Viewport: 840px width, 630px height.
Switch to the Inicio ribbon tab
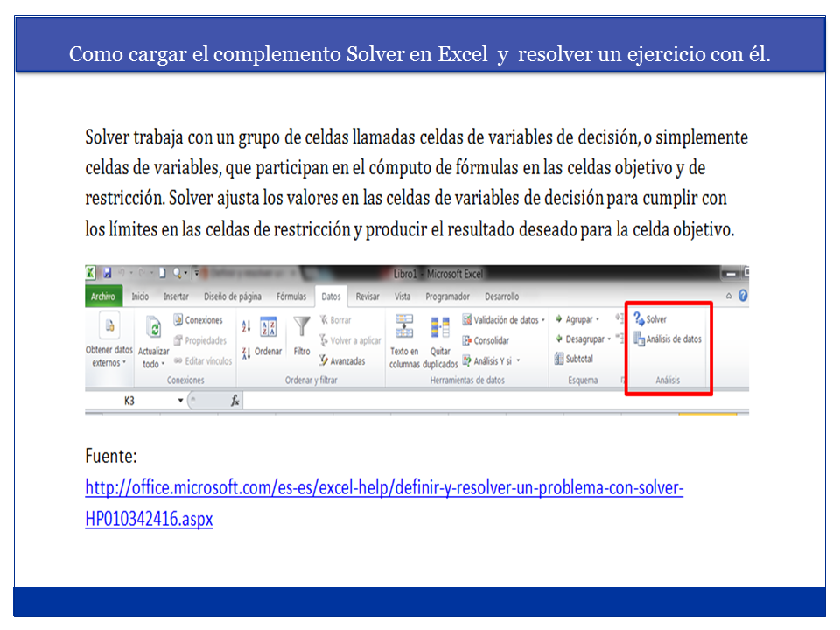click(x=140, y=297)
